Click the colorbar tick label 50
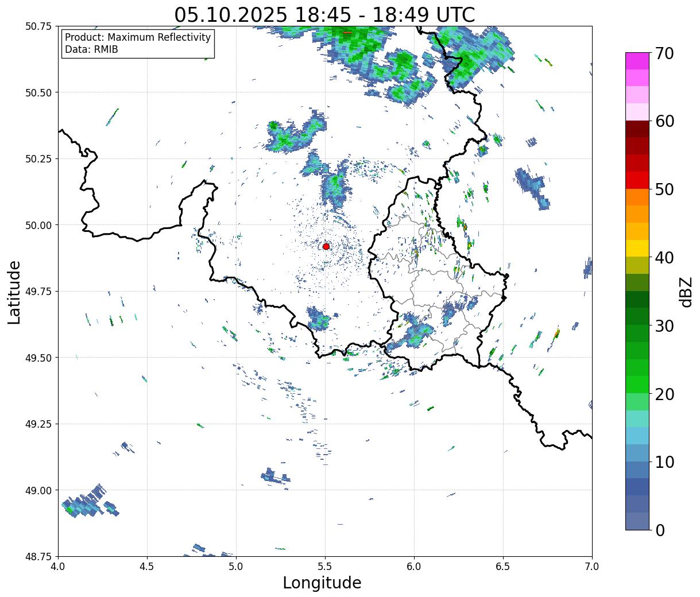Screen dimensions: 700x597 tap(664, 189)
